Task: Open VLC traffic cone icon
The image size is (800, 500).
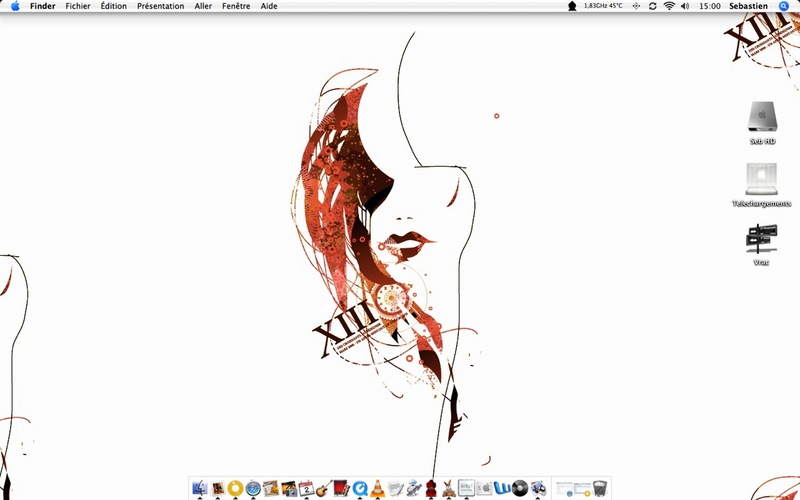Action: tap(378, 488)
